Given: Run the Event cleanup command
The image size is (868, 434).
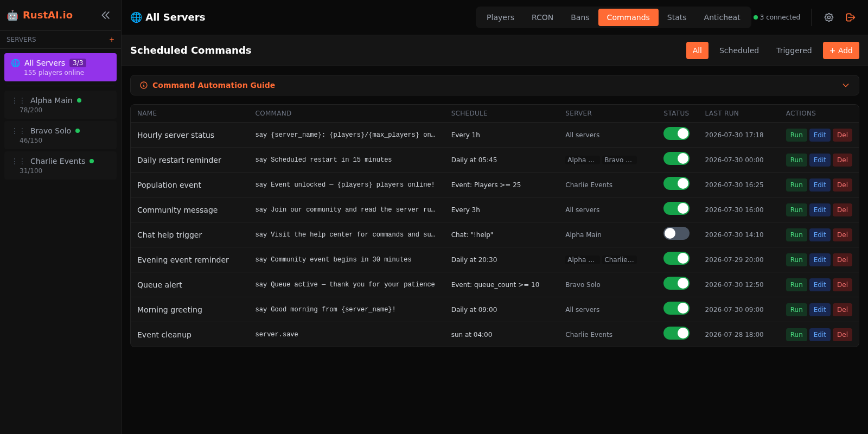Looking at the screenshot, I should 796,335.
